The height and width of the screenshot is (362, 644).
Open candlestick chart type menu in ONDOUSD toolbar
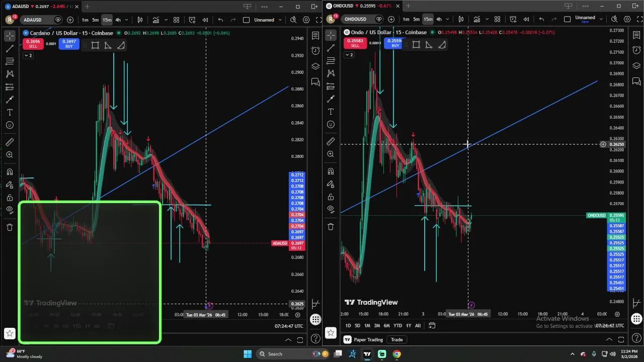[461, 19]
